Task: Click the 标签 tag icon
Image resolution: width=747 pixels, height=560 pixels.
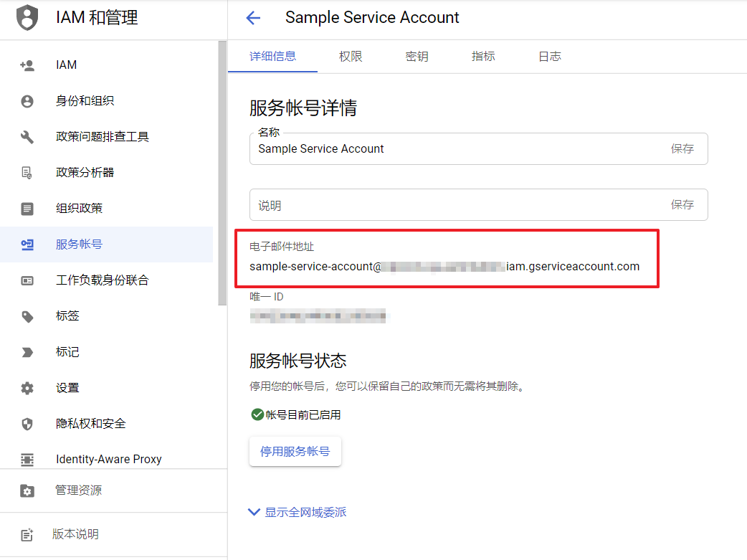Action: (x=27, y=316)
